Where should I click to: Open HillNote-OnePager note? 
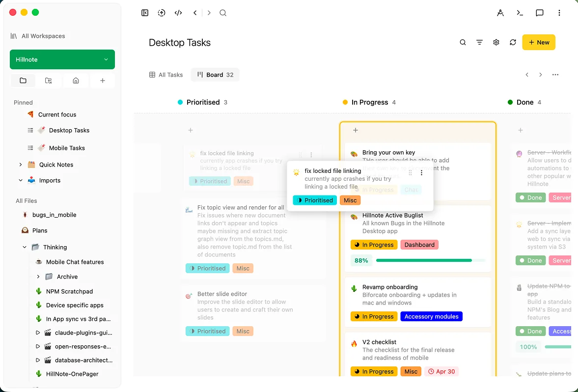(72, 374)
